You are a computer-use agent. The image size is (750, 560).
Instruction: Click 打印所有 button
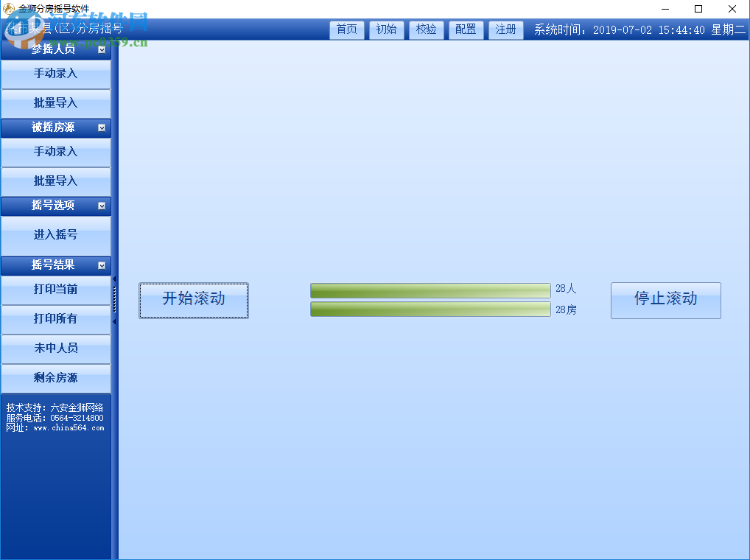(56, 320)
